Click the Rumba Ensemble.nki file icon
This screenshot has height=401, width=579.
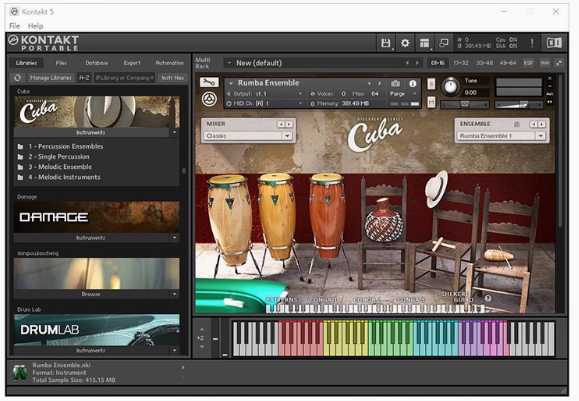click(x=19, y=373)
